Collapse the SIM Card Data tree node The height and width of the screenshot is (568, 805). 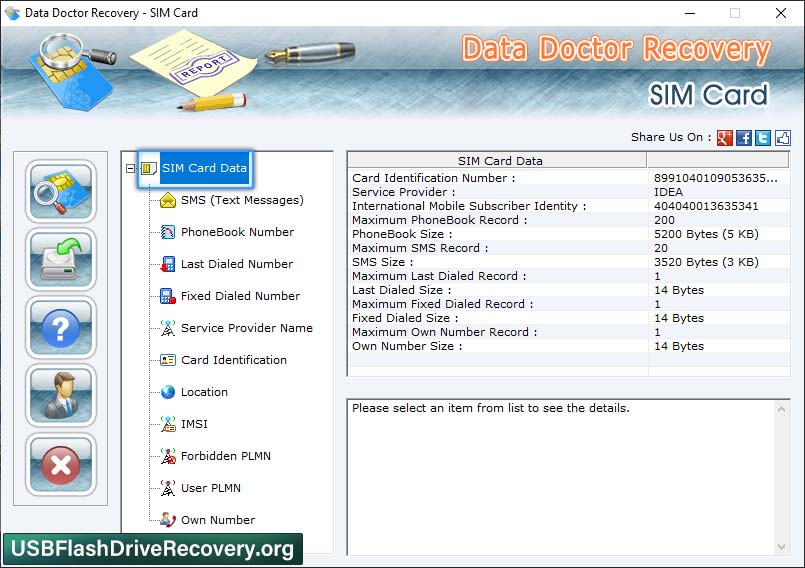click(130, 168)
